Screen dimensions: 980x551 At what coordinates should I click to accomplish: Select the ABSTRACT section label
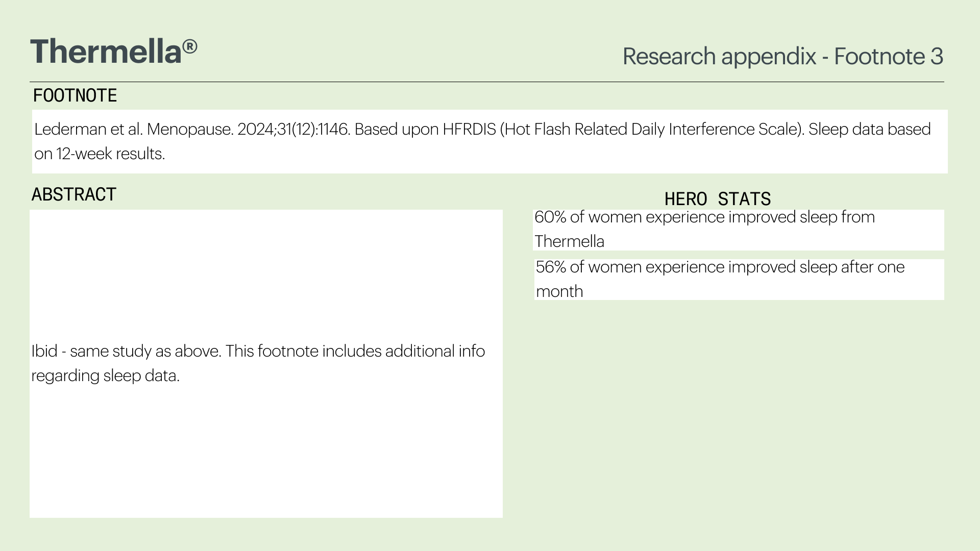click(74, 194)
